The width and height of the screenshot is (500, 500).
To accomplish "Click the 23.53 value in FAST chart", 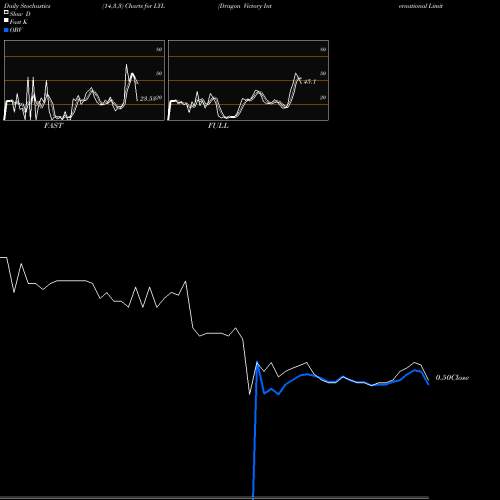I will [x=148, y=99].
